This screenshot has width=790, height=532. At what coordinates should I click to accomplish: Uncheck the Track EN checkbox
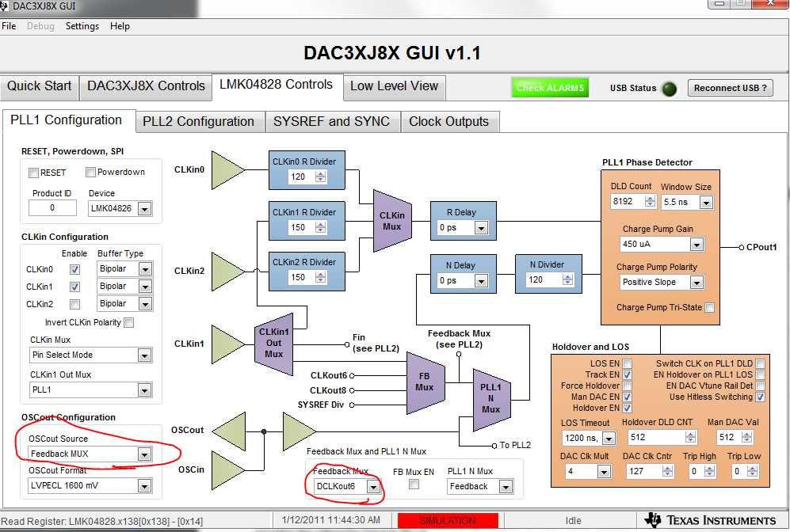coord(628,374)
